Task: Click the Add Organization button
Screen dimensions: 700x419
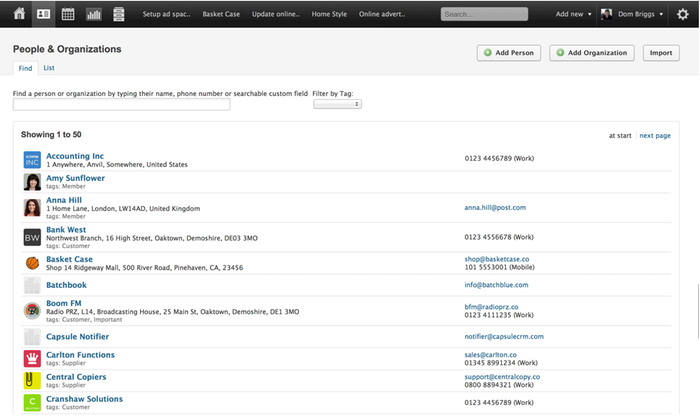Action: (x=592, y=53)
